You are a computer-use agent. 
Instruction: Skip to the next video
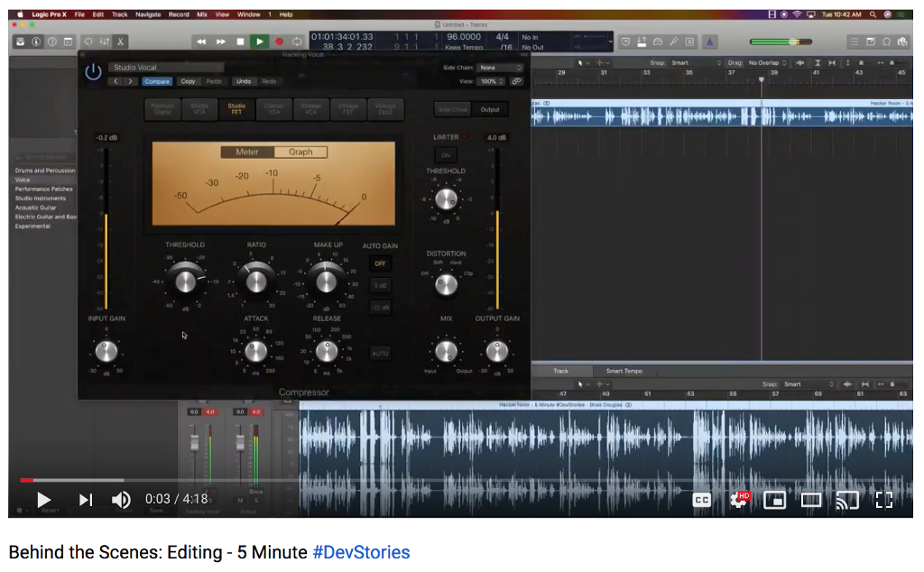(86, 499)
